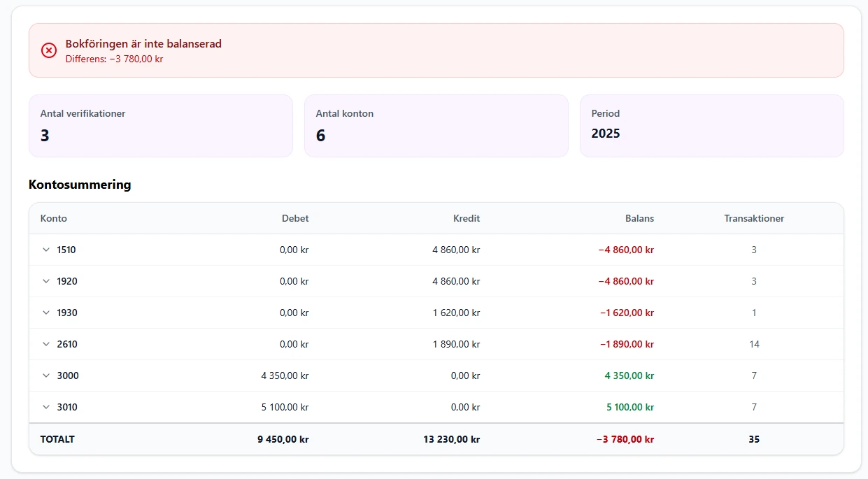868x479 pixels.
Task: Click the Transaktioner column header
Action: coord(753,218)
